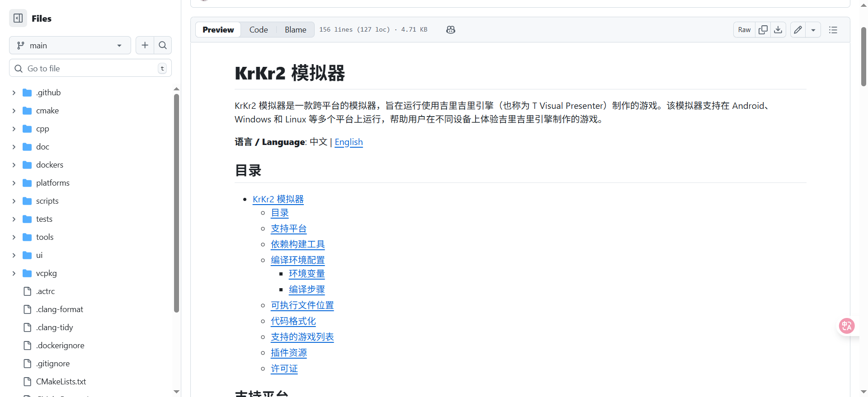Expand the platforms folder chevron
Image resolution: width=868 pixels, height=397 pixels.
click(x=14, y=183)
